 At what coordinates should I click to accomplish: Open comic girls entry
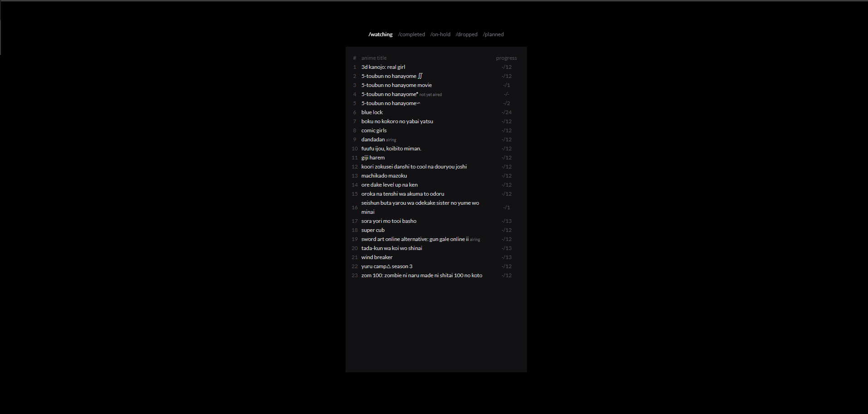point(374,130)
